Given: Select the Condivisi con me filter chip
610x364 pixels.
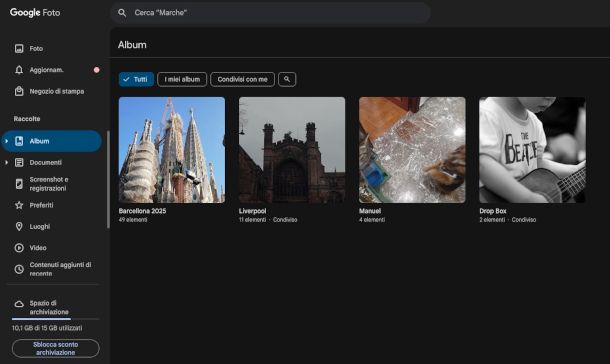Looking at the screenshot, I should [x=242, y=79].
